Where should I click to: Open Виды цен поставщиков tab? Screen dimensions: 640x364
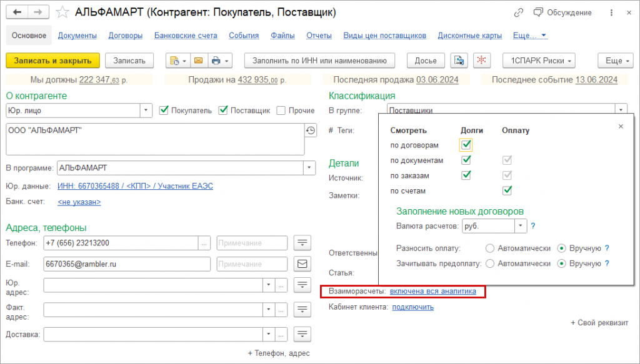point(384,36)
